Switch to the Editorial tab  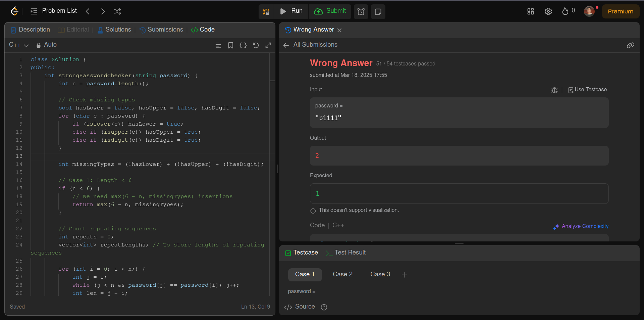pos(73,30)
